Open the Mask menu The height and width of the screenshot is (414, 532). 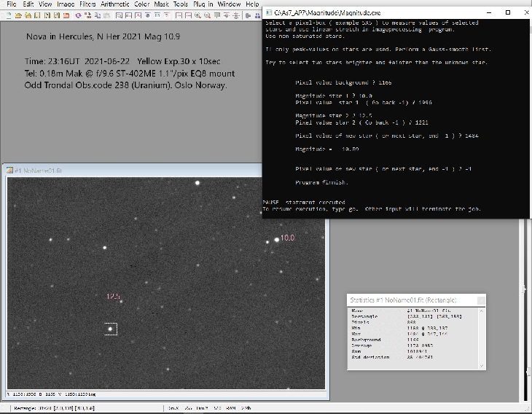tap(161, 4)
